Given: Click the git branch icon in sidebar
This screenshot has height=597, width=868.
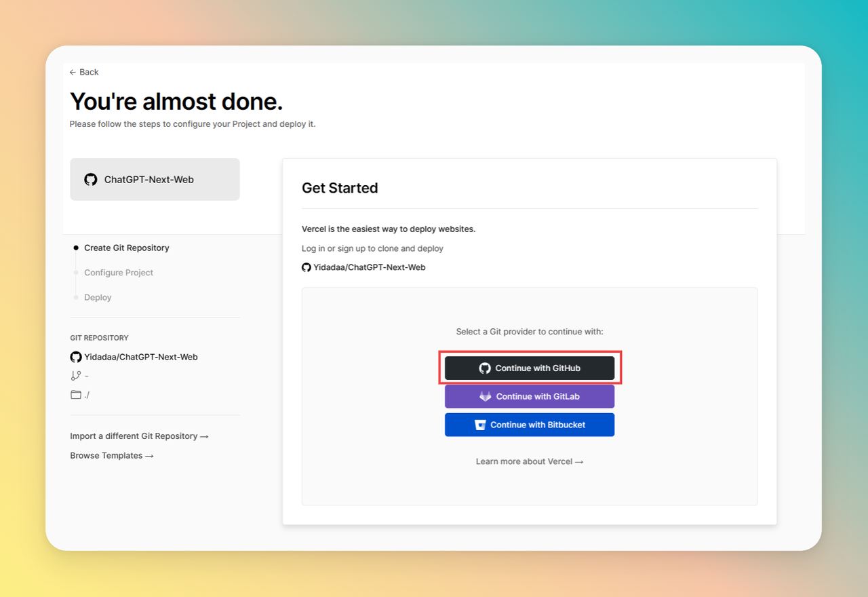Looking at the screenshot, I should pyautogui.click(x=76, y=376).
